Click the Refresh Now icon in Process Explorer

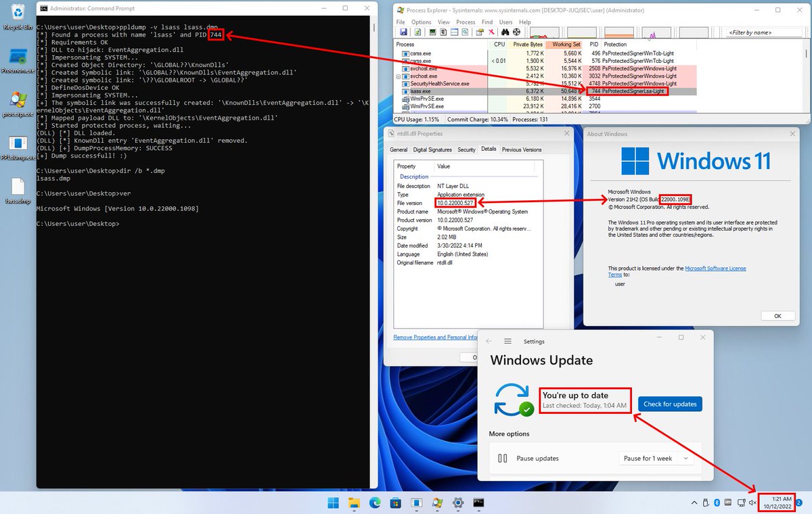(418, 32)
